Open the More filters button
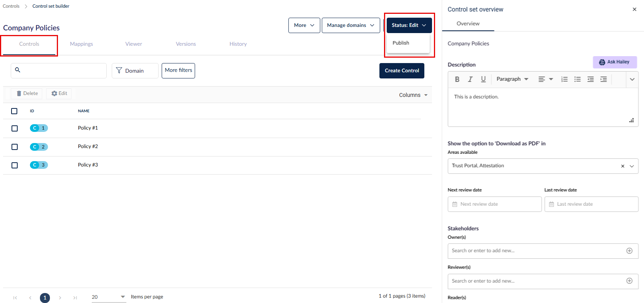The image size is (644, 303). [178, 70]
